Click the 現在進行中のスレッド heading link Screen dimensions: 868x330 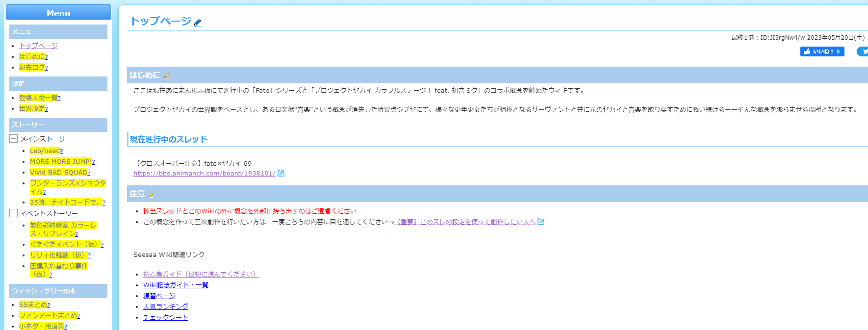click(x=169, y=139)
